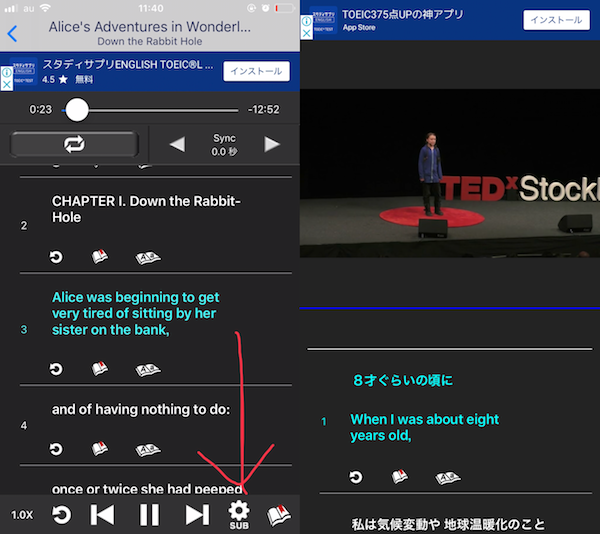Tap the subtitle 私は気候変動や 地球温暖化のこと

point(448,524)
